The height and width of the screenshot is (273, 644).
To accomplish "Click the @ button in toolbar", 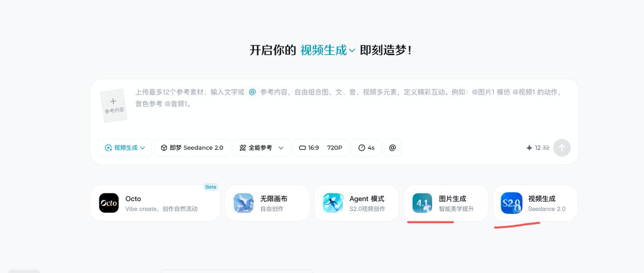I will point(392,148).
